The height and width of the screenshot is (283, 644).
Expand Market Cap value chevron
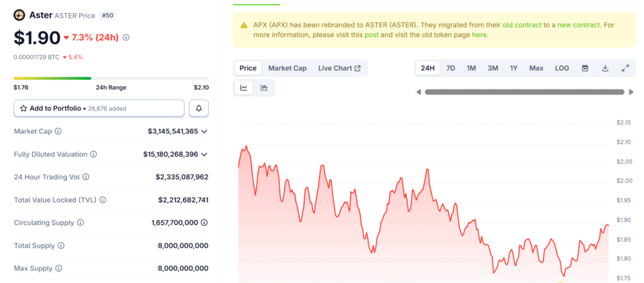[x=204, y=131]
